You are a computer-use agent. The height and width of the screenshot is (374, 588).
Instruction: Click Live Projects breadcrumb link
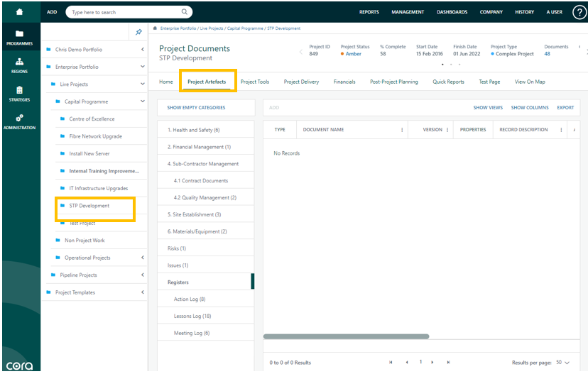tap(212, 28)
